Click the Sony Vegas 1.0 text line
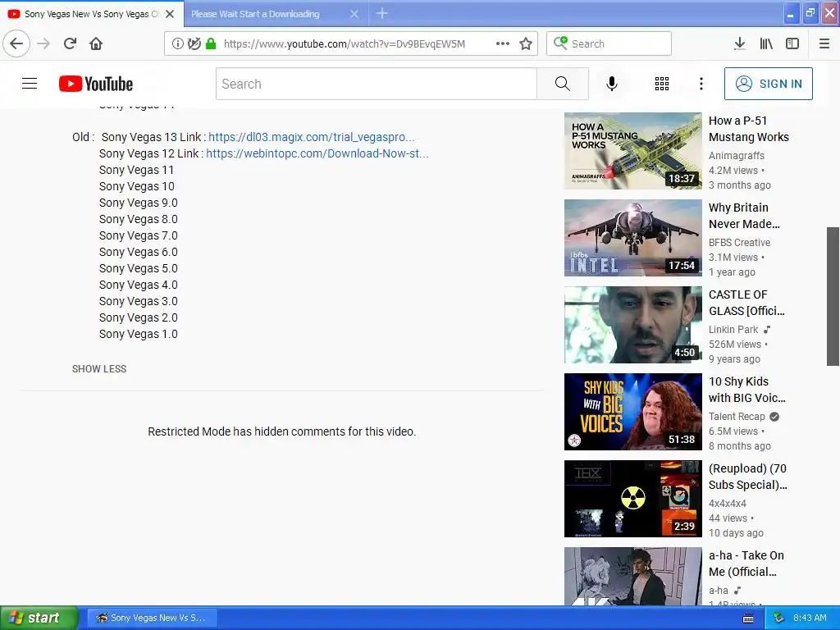Screen dimensions: 840x630 (138, 335)
